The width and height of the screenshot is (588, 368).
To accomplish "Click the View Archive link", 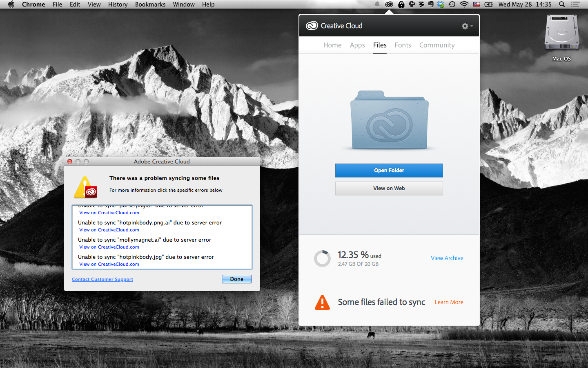I will (x=447, y=258).
